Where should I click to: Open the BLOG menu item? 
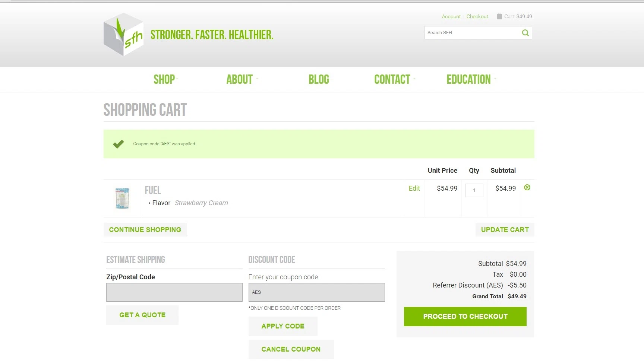319,79
